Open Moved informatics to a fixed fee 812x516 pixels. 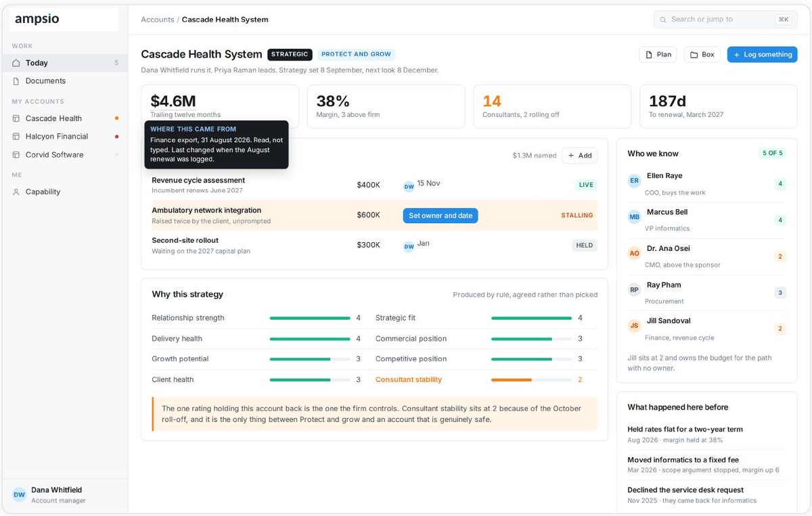coord(706,465)
